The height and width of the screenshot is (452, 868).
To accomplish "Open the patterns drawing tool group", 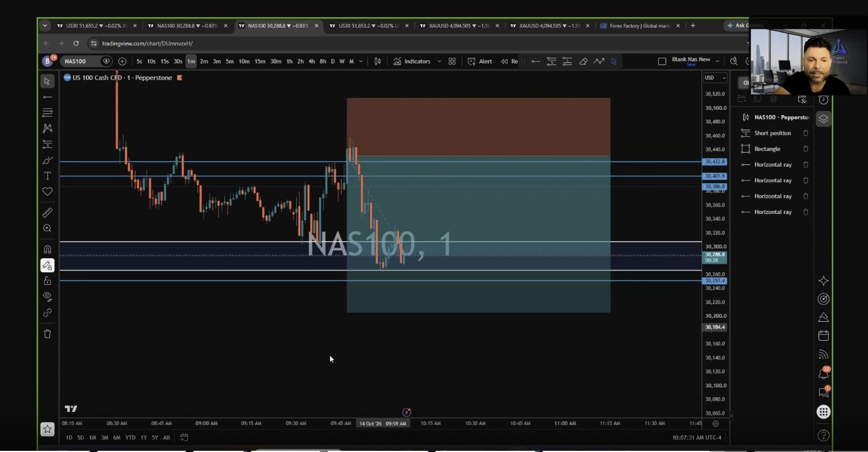I will 47,128.
